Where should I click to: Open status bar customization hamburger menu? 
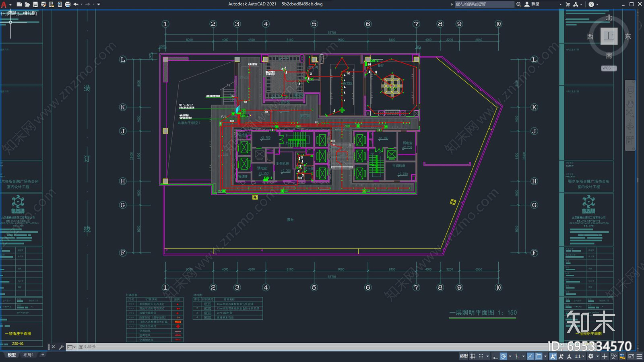point(639,356)
